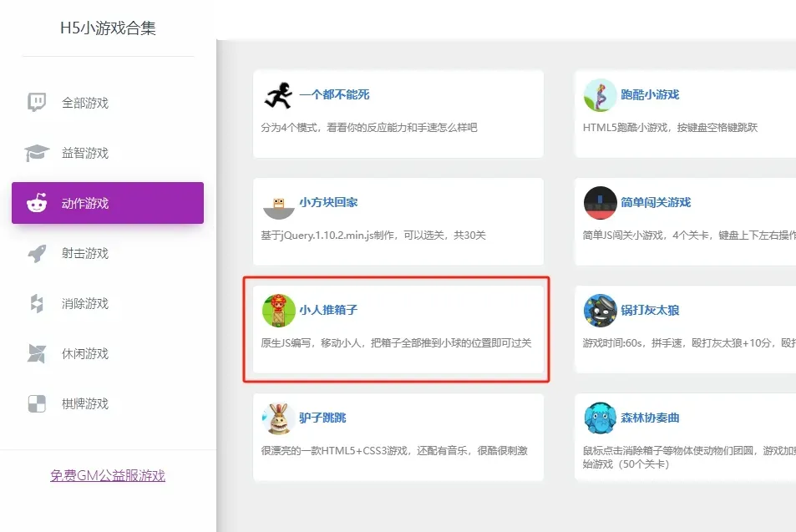Click description 游戏时间:60s，拼手速
This screenshot has width=796, height=532.
(x=689, y=342)
